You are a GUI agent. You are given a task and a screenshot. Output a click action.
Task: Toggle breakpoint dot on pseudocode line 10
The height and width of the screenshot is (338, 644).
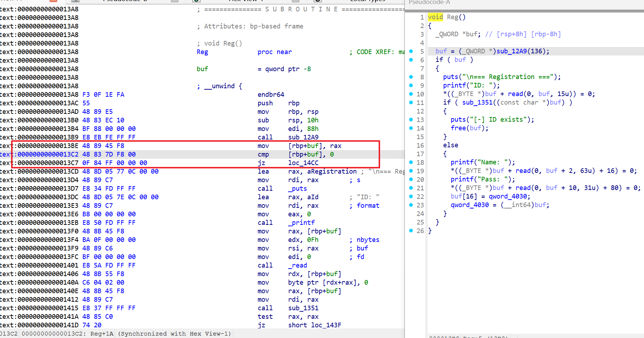click(411, 94)
